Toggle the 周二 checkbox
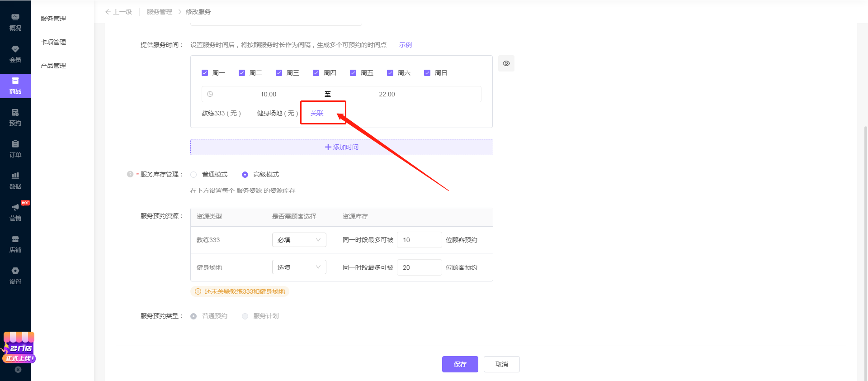This screenshot has height=381, width=868. 242,73
